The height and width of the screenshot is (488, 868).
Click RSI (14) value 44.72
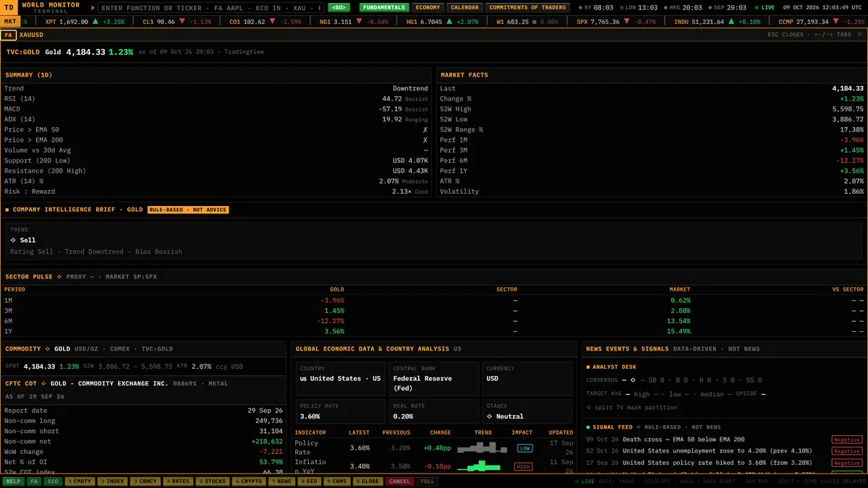click(392, 99)
